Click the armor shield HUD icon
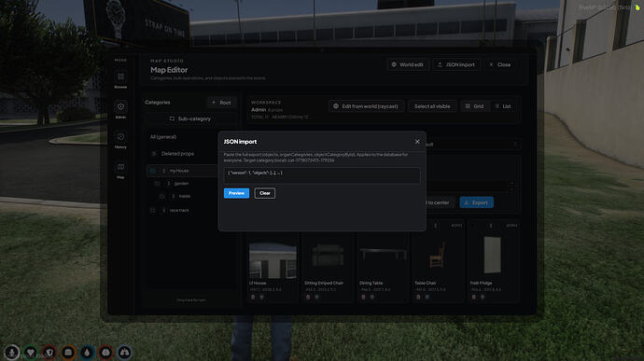The width and height of the screenshot is (644, 361). 49,352
